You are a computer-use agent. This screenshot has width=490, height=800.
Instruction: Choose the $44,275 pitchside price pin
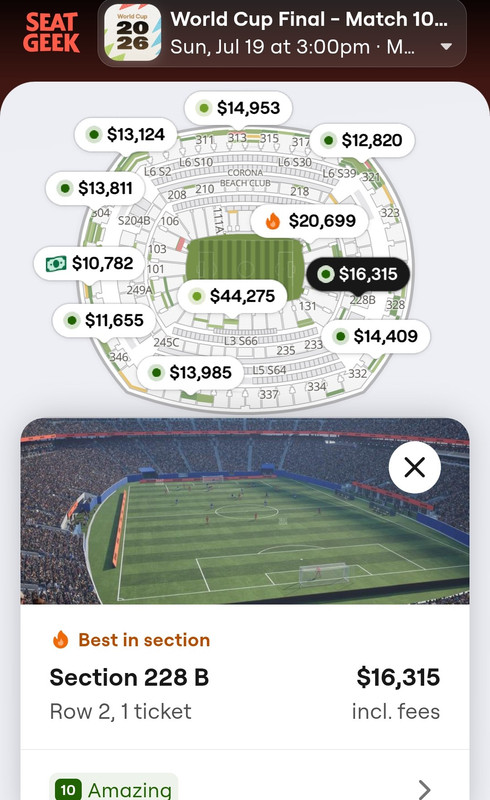pos(232,296)
